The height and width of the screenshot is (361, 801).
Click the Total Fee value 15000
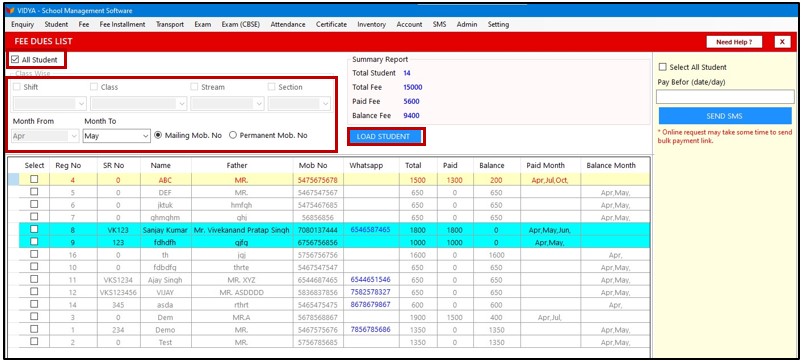pos(412,87)
